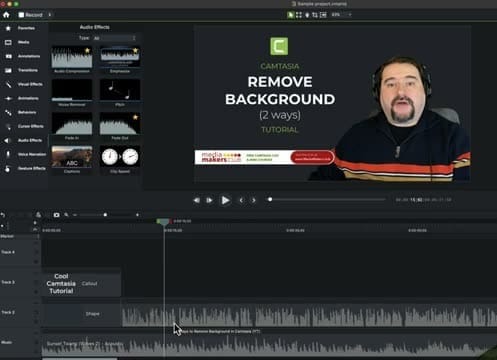The height and width of the screenshot is (360, 497).
Task: Switch to the Transitions sidebar tab
Action: coord(24,70)
